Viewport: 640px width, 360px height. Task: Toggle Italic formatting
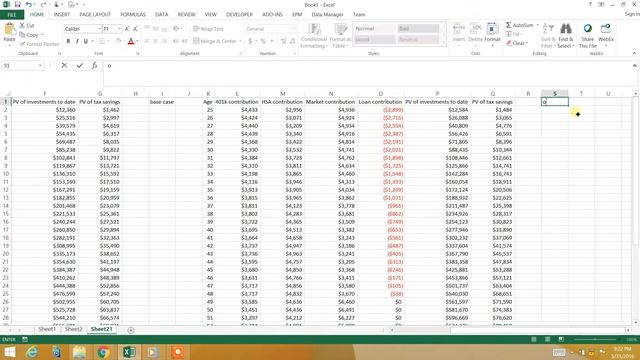click(x=77, y=41)
